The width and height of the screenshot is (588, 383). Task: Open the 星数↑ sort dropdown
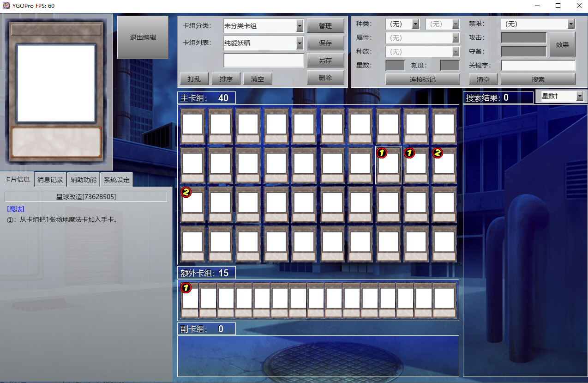561,96
